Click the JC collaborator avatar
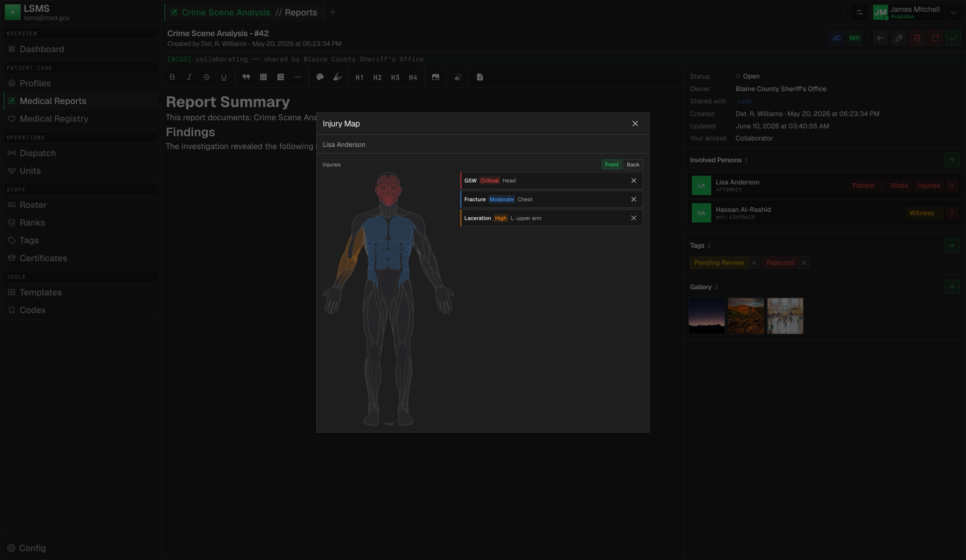The image size is (966, 560). point(837,38)
